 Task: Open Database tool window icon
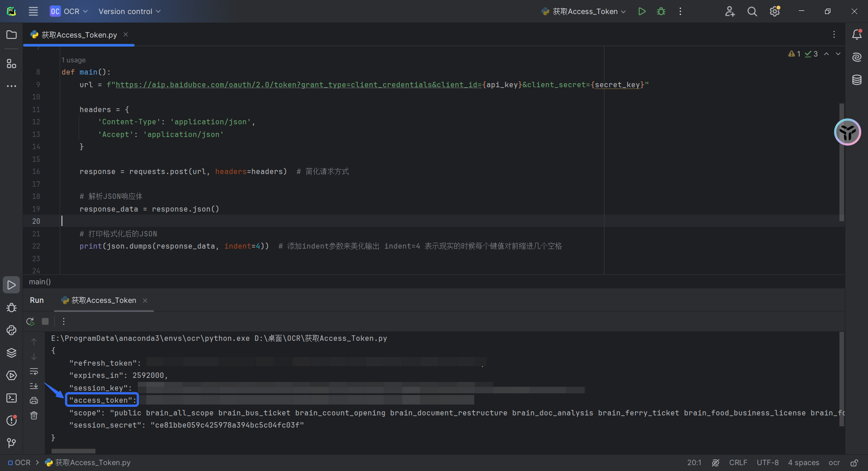pos(857,80)
